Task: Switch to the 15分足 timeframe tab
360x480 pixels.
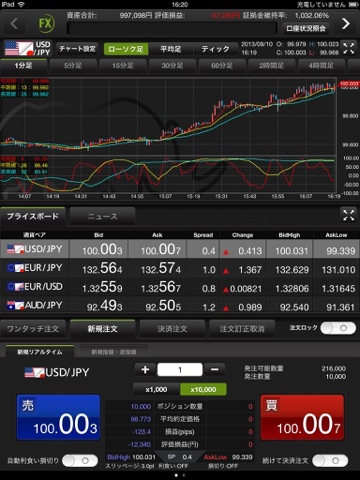Action: [122, 66]
